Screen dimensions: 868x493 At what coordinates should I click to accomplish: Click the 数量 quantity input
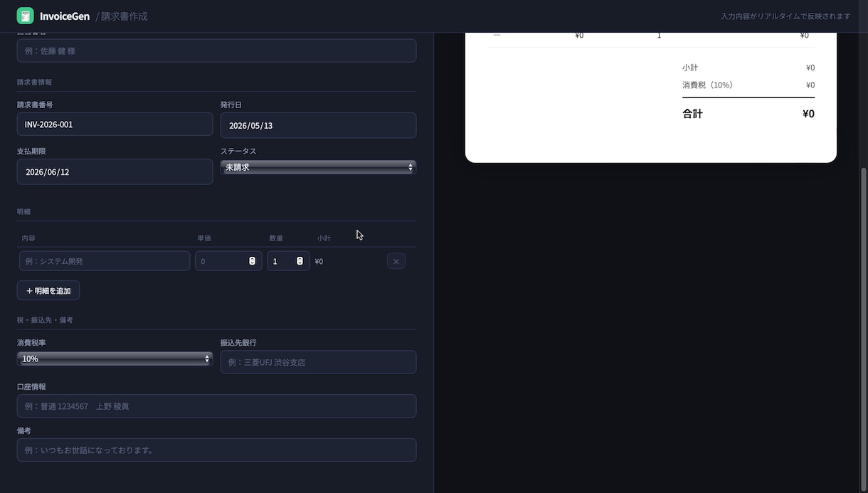pyautogui.click(x=288, y=261)
